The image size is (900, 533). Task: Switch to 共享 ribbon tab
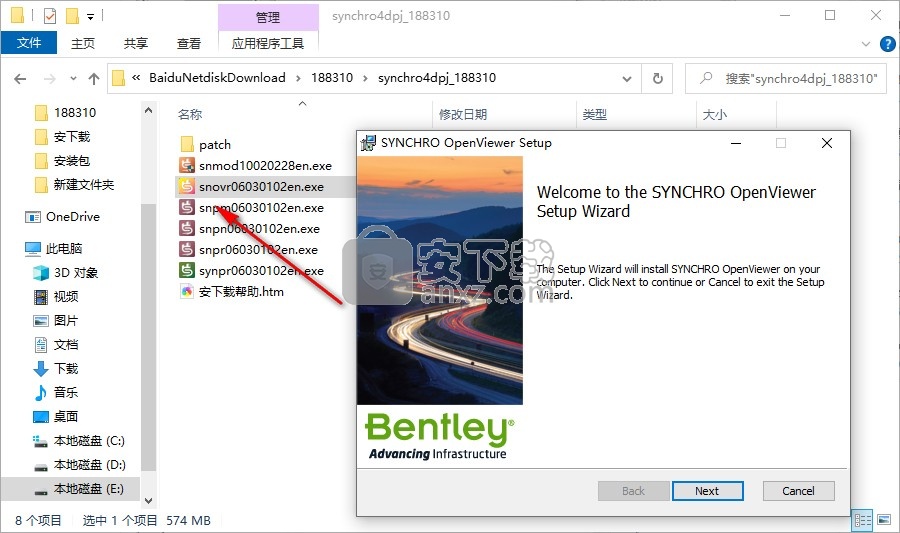pos(136,43)
